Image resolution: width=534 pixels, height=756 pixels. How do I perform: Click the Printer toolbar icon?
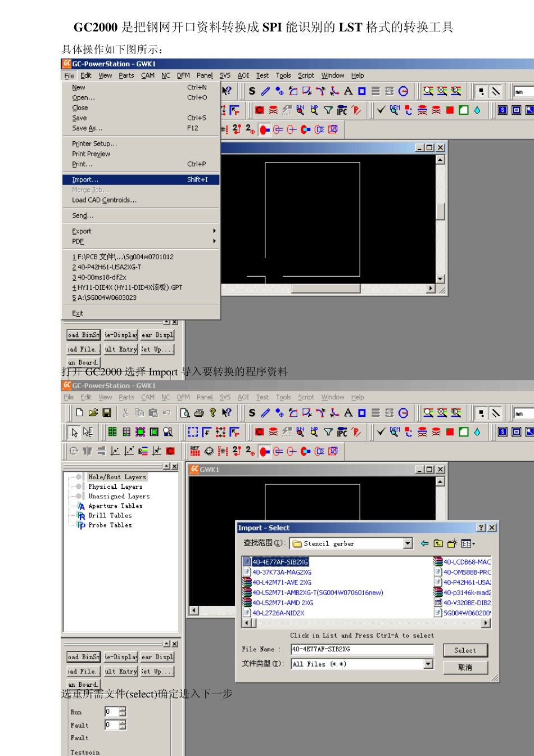(198, 412)
